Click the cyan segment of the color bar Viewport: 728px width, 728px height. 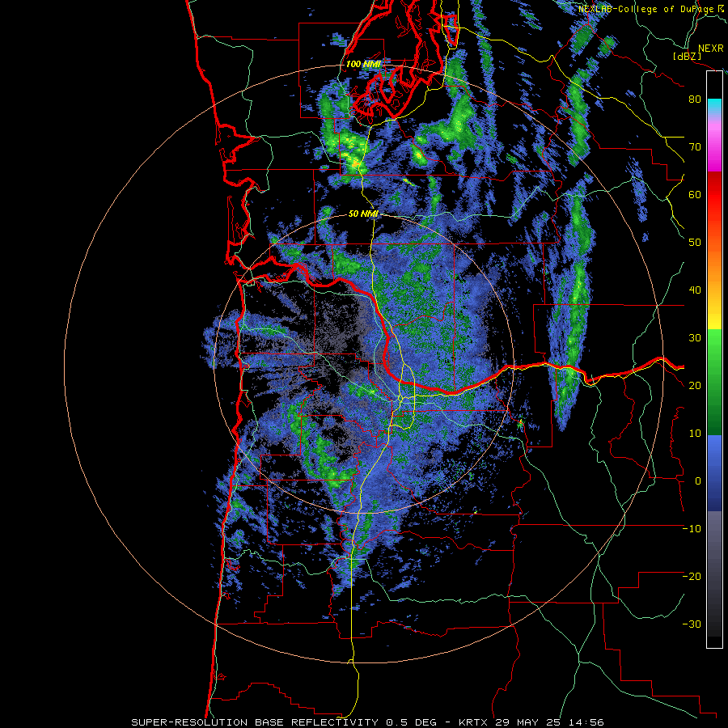tap(714, 106)
